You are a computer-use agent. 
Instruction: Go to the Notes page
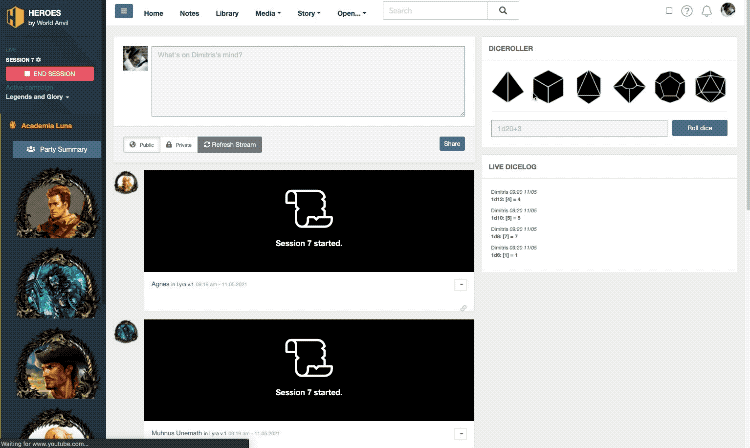pos(189,14)
